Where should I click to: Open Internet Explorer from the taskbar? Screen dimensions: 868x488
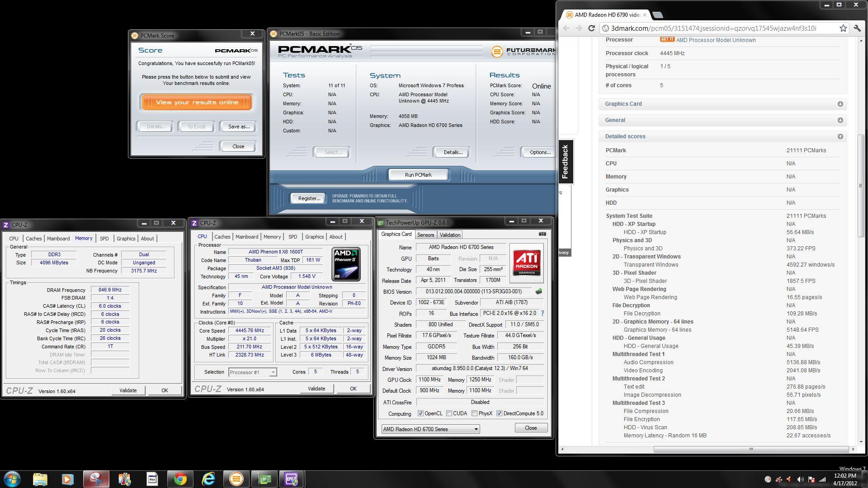(208, 479)
